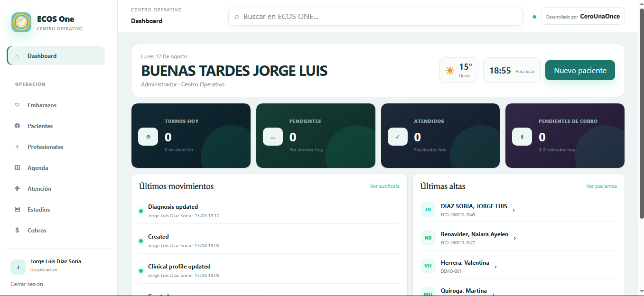Viewport: 644px width, 296px height.
Task: Click the J user avatar in sidebar
Action: tap(18, 267)
